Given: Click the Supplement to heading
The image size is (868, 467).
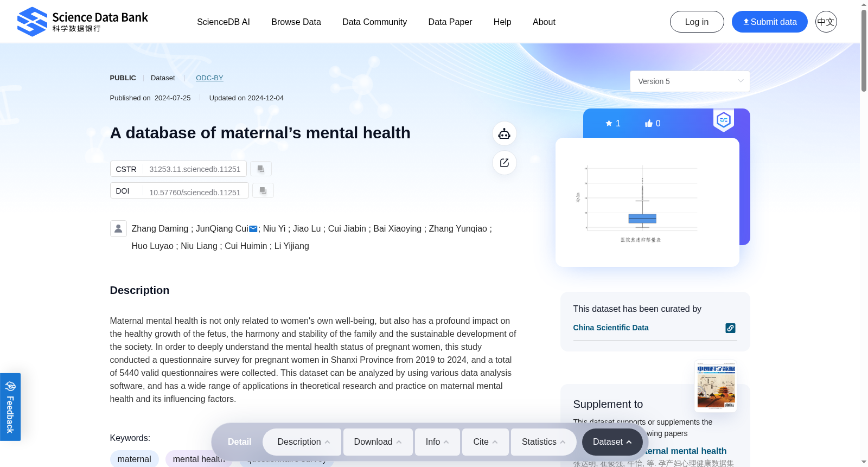Looking at the screenshot, I should coord(608,404).
